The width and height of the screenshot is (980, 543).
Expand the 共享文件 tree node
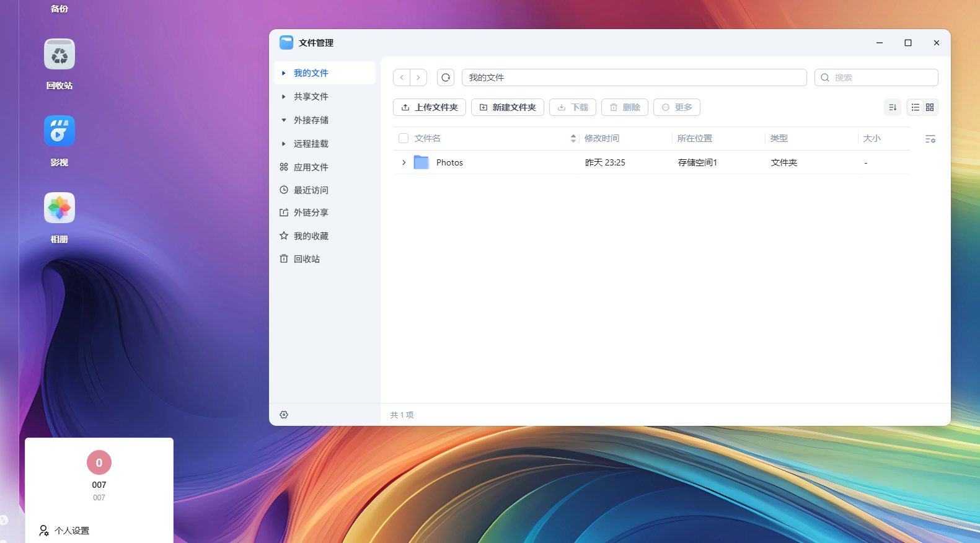pos(284,97)
